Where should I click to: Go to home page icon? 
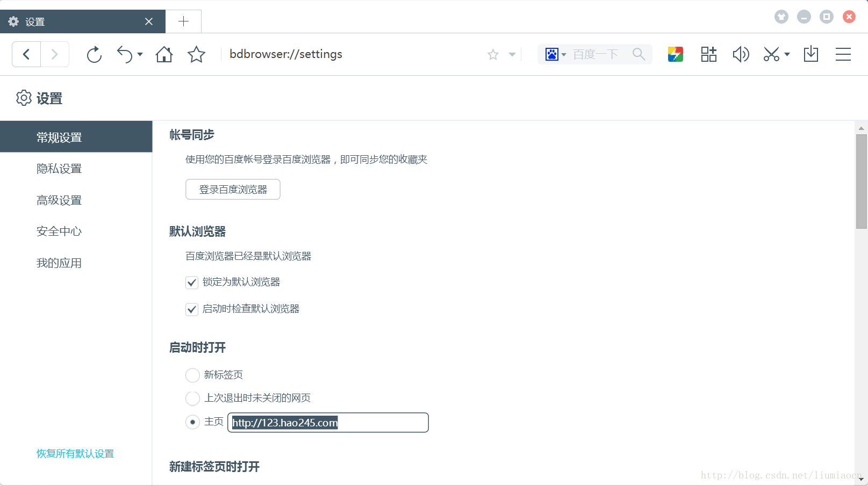[164, 54]
